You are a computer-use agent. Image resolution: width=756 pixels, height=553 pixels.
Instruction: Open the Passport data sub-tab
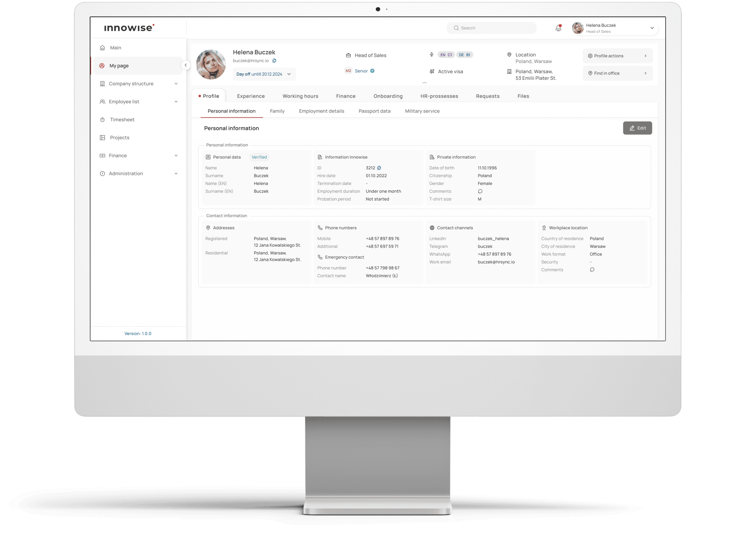(x=374, y=111)
